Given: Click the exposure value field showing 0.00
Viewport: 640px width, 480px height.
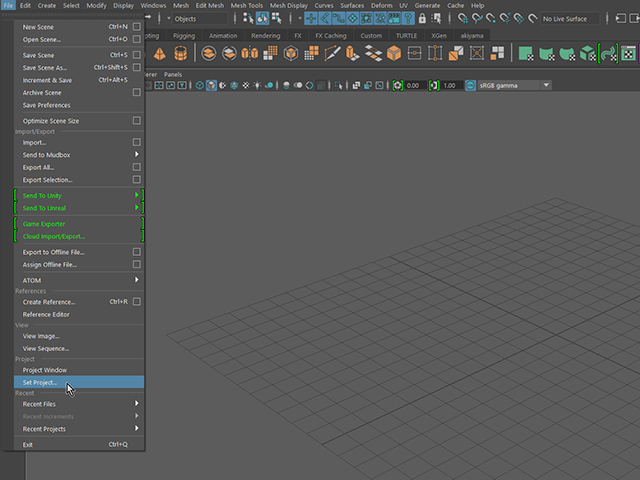Looking at the screenshot, I should click(x=416, y=85).
